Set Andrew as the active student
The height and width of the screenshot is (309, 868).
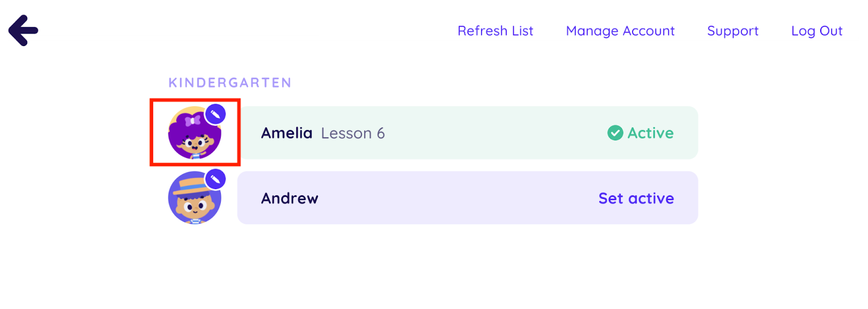click(x=636, y=198)
